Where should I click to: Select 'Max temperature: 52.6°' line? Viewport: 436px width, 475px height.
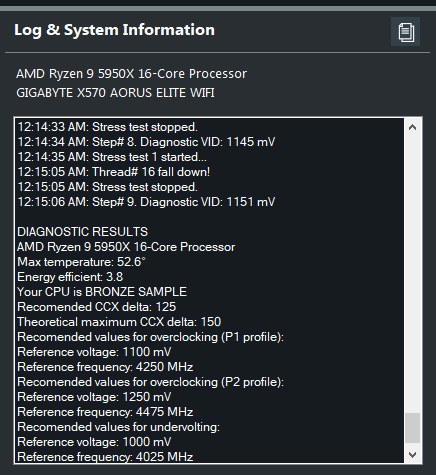pyautogui.click(x=82, y=262)
